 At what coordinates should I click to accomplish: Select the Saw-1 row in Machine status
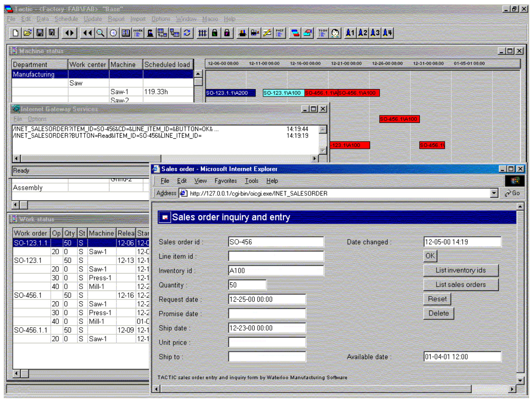(103, 92)
